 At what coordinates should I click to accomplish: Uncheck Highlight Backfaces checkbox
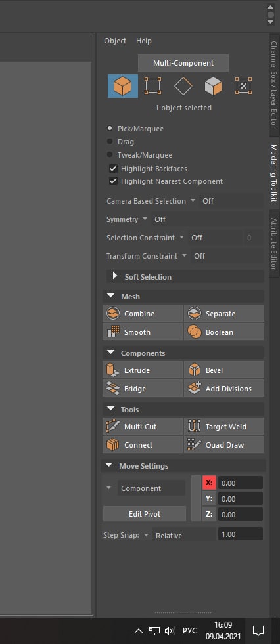click(x=114, y=169)
